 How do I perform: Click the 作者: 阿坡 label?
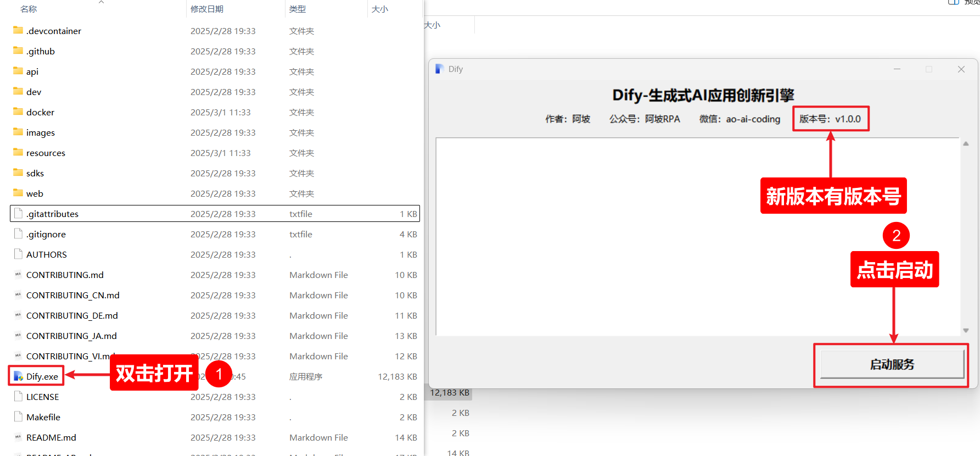568,119
